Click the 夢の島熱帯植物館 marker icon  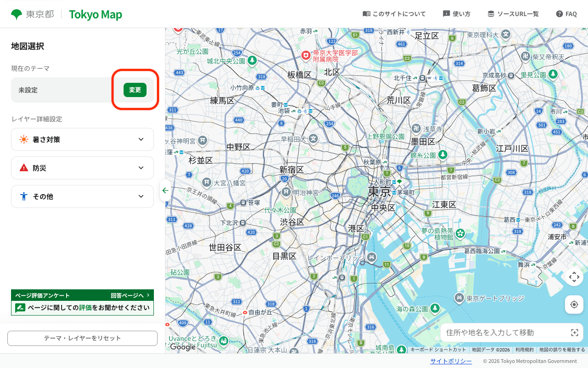[x=461, y=234]
